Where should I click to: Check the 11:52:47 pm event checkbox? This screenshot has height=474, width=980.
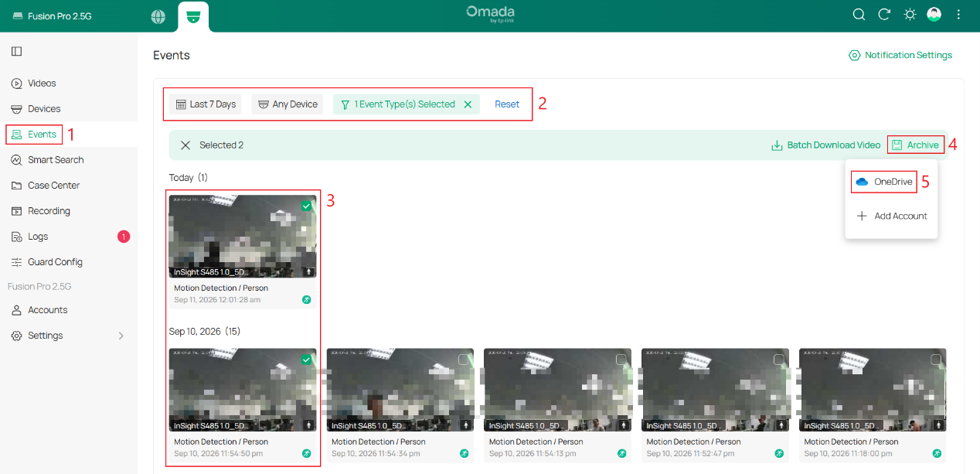(x=779, y=360)
